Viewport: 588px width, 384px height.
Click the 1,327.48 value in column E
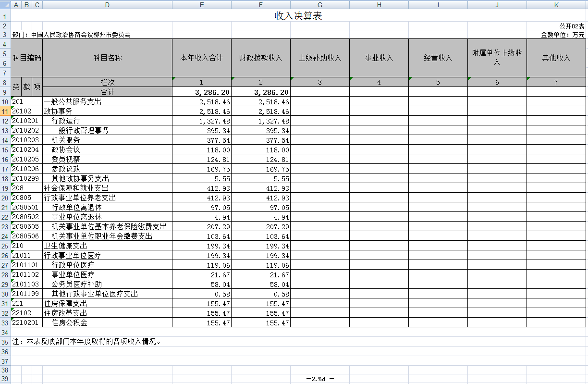[x=202, y=121]
